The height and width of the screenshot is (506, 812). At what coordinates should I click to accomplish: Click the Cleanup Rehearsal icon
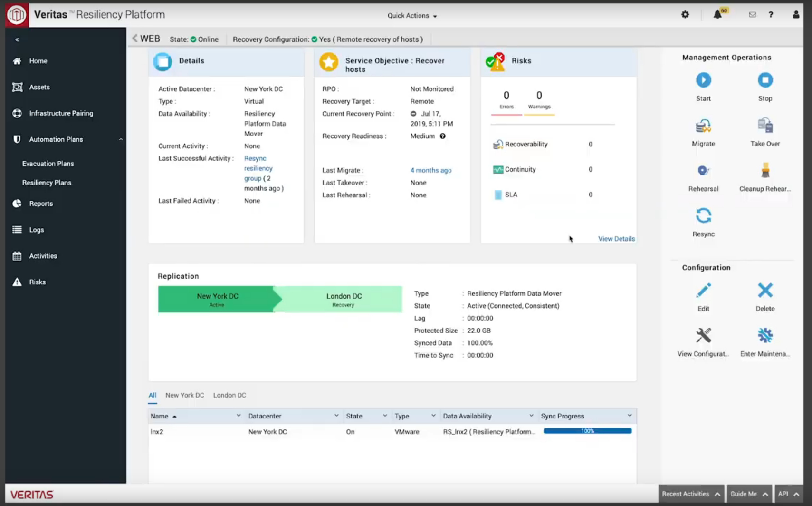click(765, 171)
